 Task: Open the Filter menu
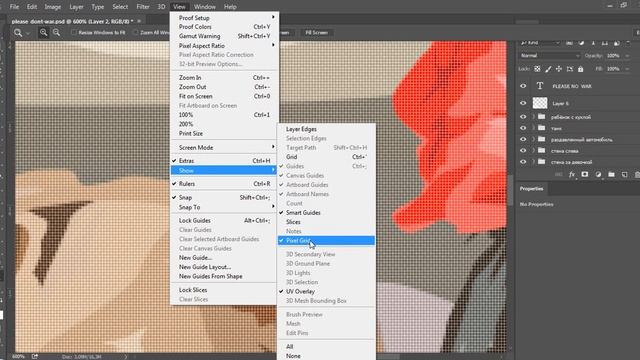[143, 7]
